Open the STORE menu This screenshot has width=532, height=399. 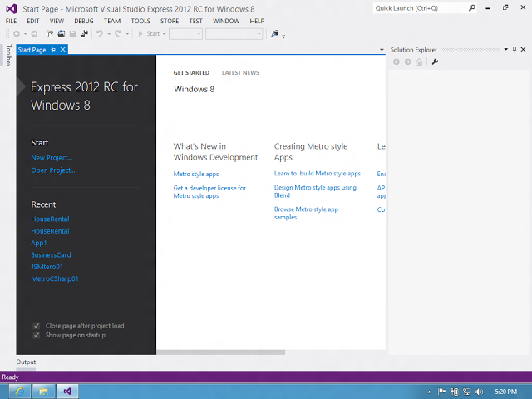pos(170,21)
